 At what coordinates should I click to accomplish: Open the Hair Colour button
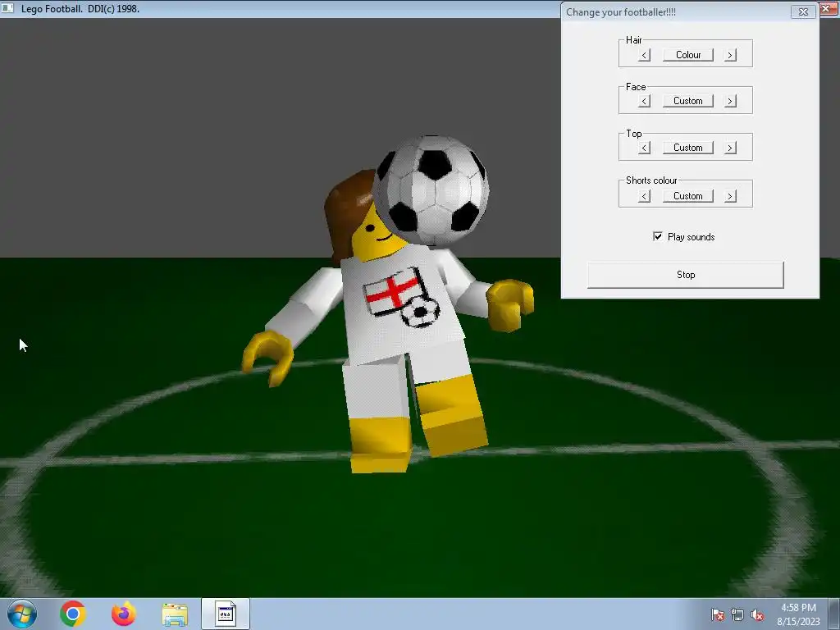(688, 55)
